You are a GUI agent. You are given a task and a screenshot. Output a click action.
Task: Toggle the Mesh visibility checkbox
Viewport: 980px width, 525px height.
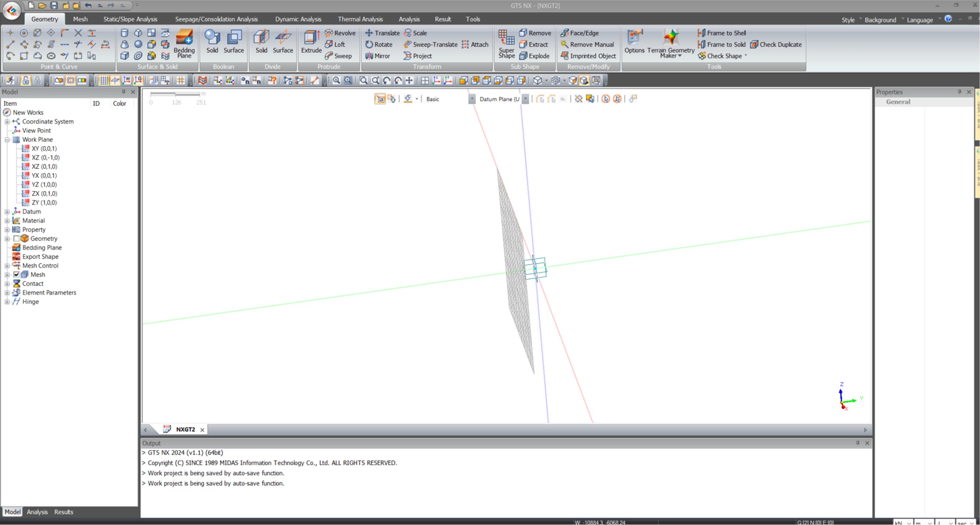[x=16, y=275]
